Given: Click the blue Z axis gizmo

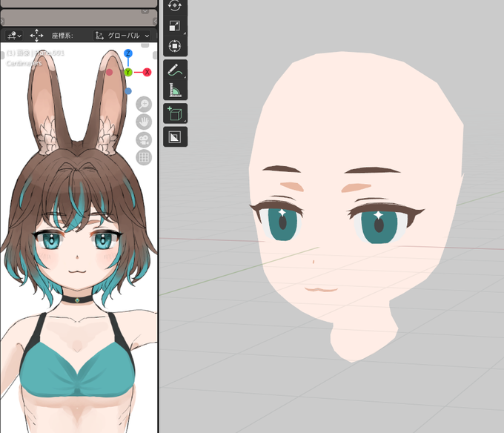Looking at the screenshot, I should pyautogui.click(x=128, y=53).
